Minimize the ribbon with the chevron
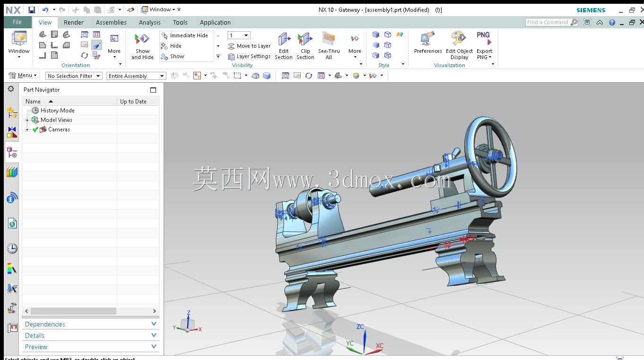The width and height of the screenshot is (644, 360). pos(600,22)
